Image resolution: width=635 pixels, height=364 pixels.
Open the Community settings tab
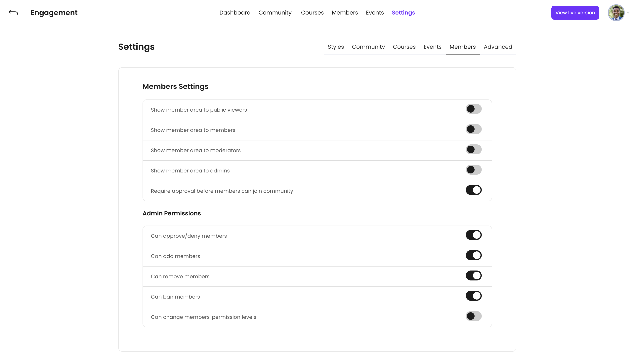point(368,47)
